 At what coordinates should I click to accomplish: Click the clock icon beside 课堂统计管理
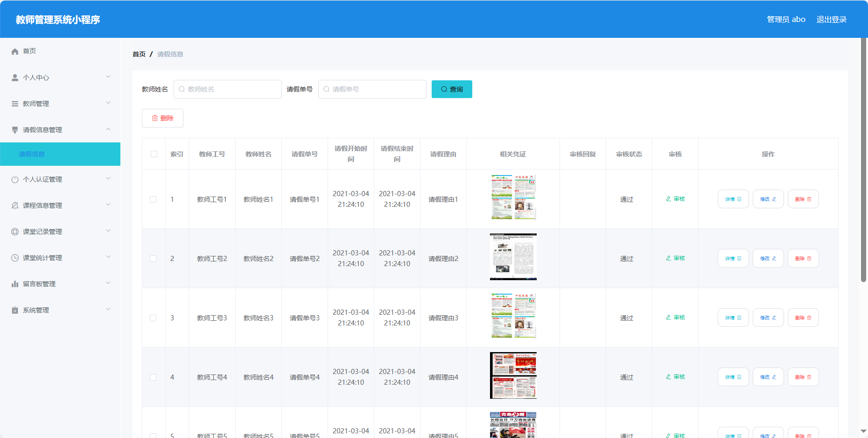tap(15, 258)
